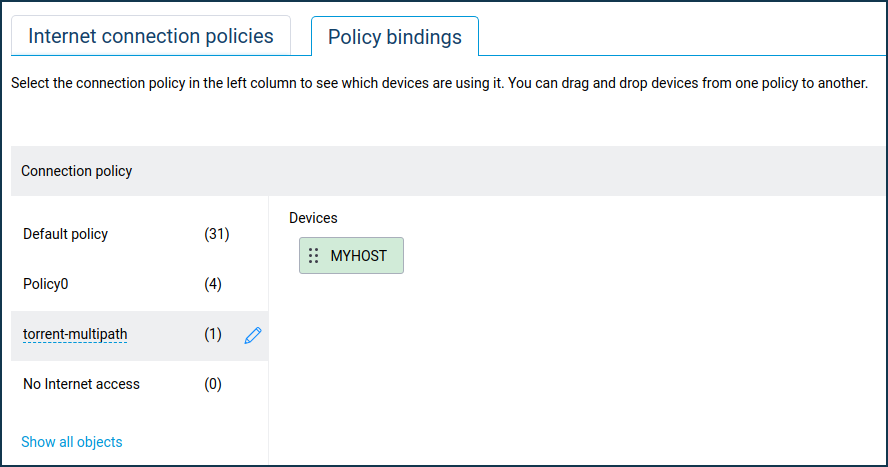Open the Show all objects link
The width and height of the screenshot is (888, 467).
point(71,442)
